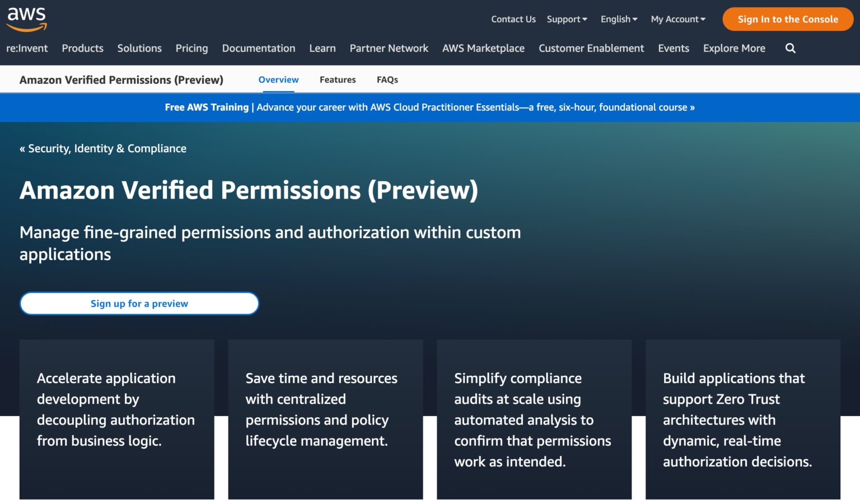Viewport: 860px width, 504px height.
Task: Click the Contact Us link
Action: pyautogui.click(x=513, y=19)
